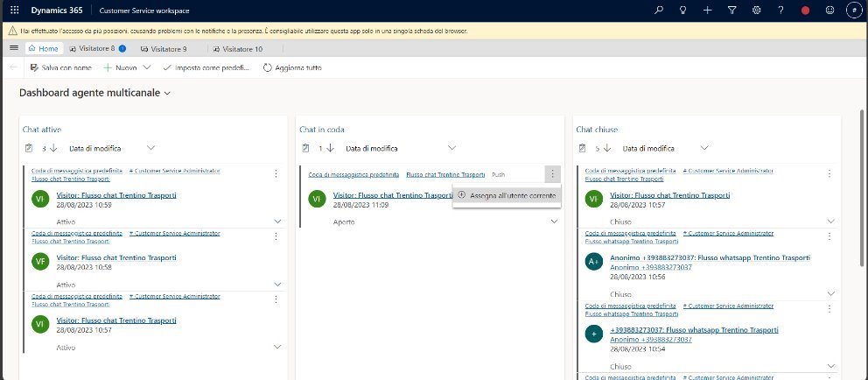Switch to the Visitatore 9 tab

point(163,49)
